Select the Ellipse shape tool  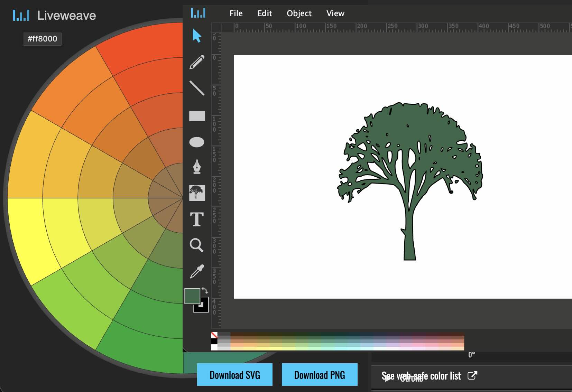pyautogui.click(x=197, y=142)
